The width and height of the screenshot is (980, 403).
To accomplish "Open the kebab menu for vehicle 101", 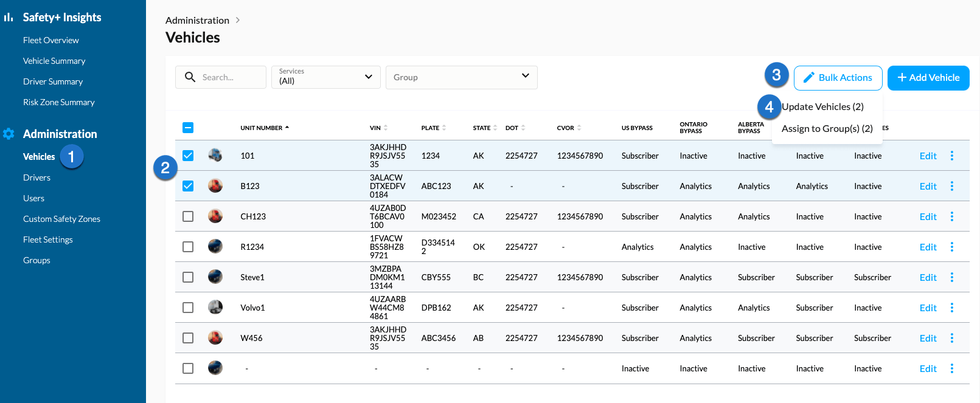I will pos(952,156).
